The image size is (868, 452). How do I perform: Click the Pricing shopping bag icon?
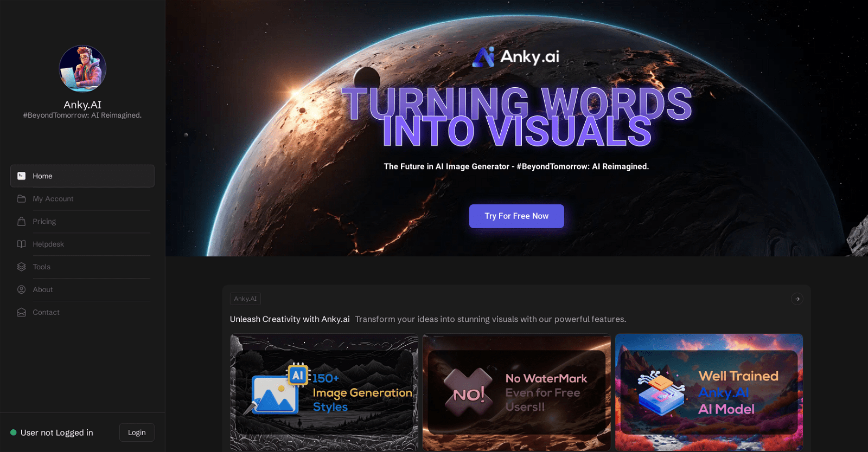tap(22, 222)
